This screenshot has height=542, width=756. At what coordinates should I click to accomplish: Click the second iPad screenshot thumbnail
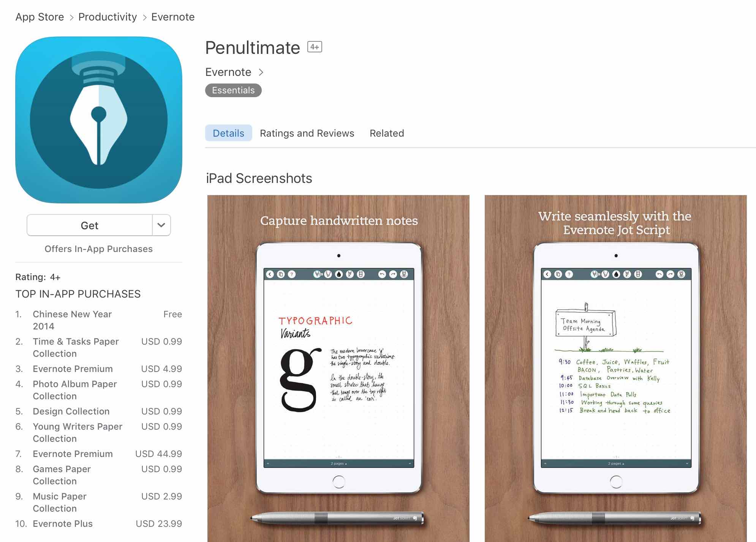tap(616, 369)
